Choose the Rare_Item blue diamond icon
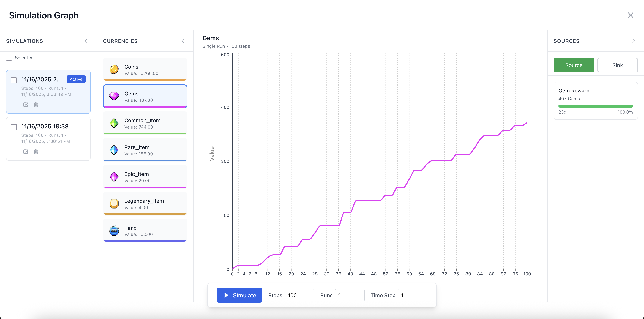644x319 pixels. 114,150
